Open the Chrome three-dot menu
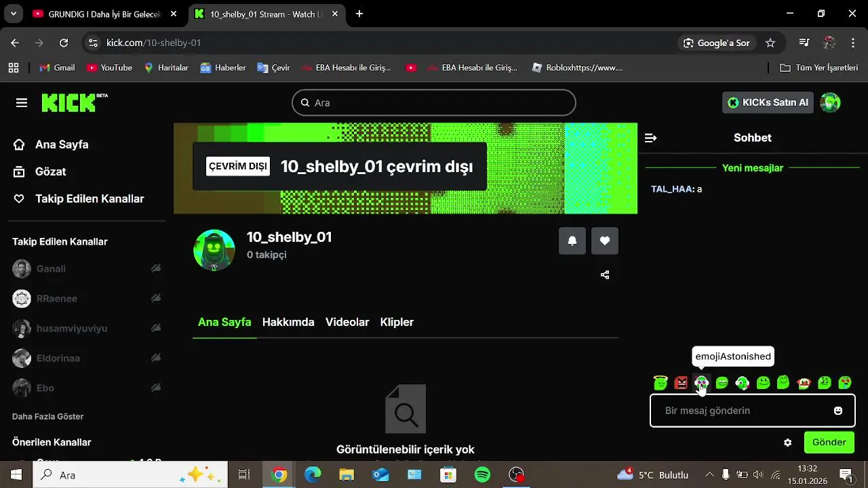 pyautogui.click(x=854, y=43)
